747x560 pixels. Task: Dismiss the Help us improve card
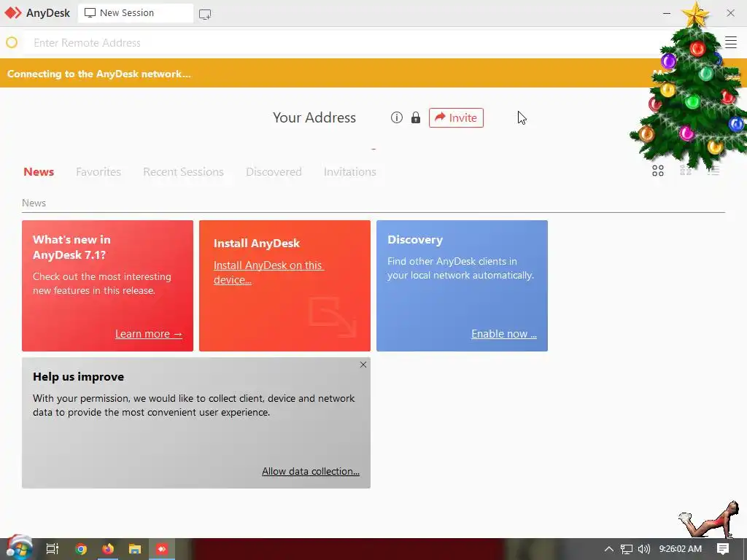[x=363, y=365]
